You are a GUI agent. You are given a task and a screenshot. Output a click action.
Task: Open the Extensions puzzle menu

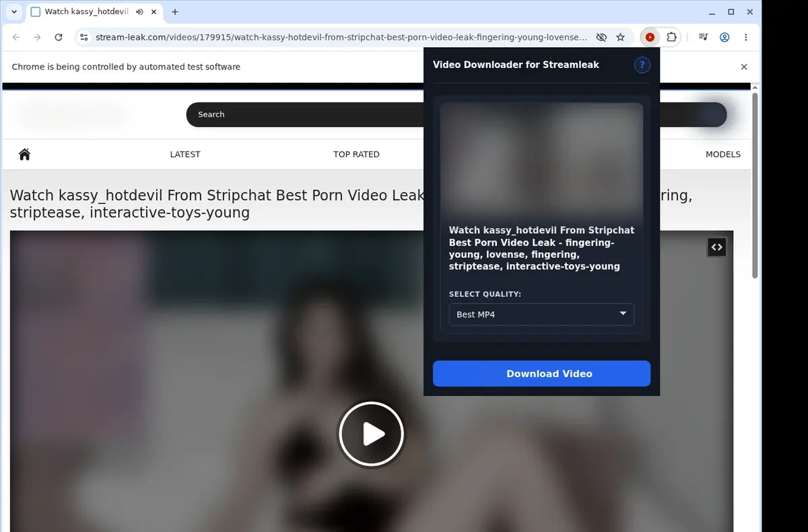tap(671, 38)
